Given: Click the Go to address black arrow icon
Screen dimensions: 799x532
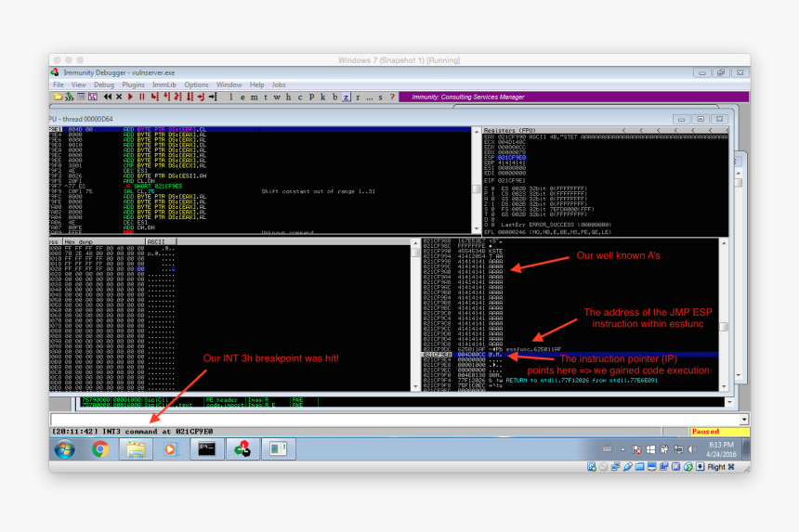Looking at the screenshot, I should coord(213,97).
